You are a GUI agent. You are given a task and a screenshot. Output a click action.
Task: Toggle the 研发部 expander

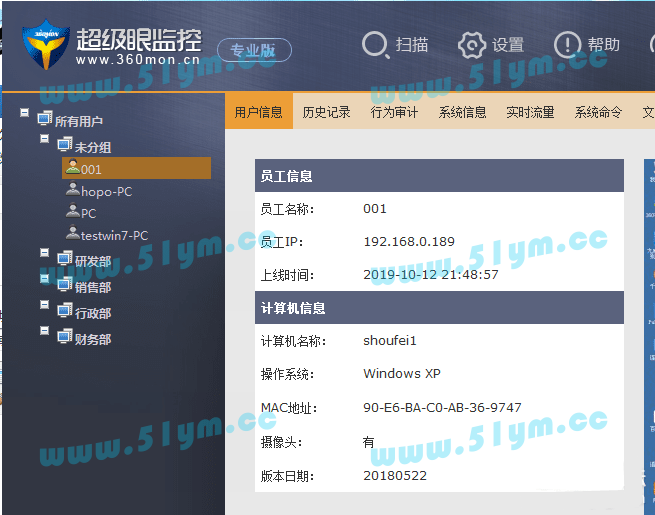pos(44,252)
